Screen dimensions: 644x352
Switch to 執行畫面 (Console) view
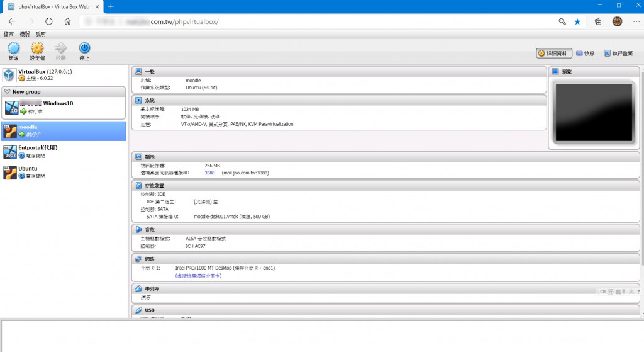[x=619, y=54]
